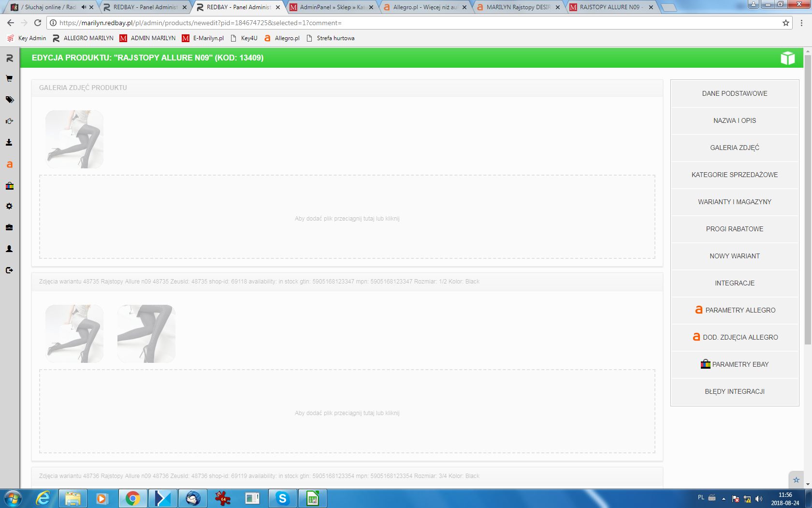Switch to the Allegro.pl browser tab
This screenshot has height=508, width=812.
tap(424, 7)
